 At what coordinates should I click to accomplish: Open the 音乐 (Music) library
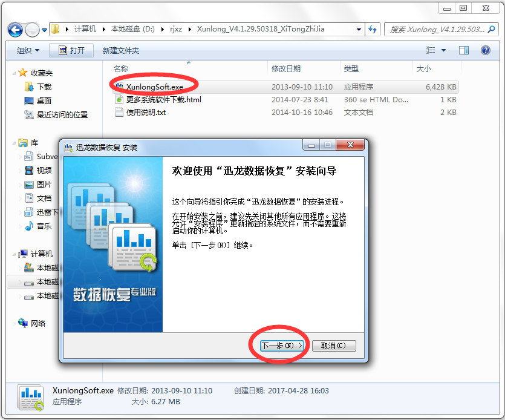click(44, 226)
